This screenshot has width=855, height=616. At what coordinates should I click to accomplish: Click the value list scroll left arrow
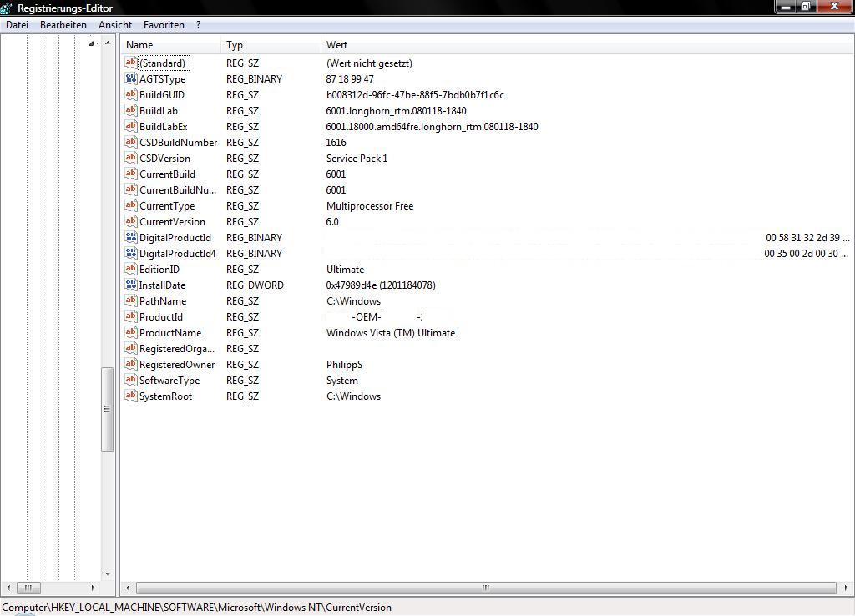pos(128,588)
